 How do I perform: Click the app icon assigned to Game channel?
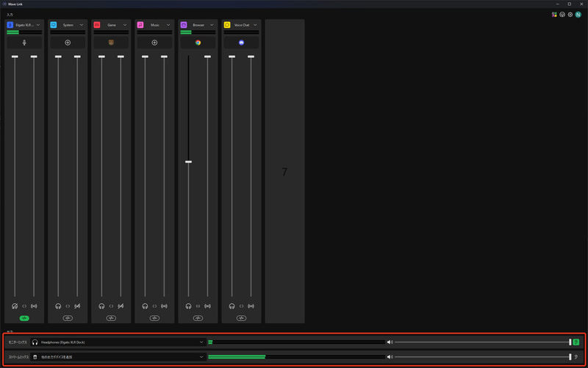(x=111, y=43)
